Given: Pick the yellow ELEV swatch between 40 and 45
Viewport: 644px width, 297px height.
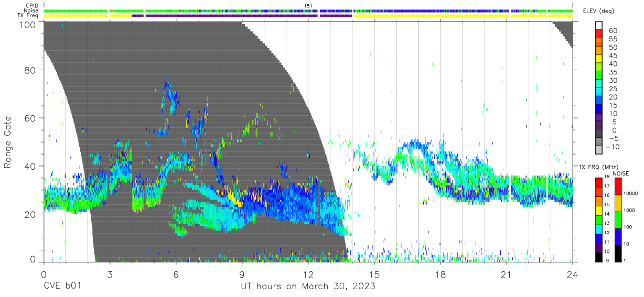Looking at the screenshot, I should click(x=599, y=60).
